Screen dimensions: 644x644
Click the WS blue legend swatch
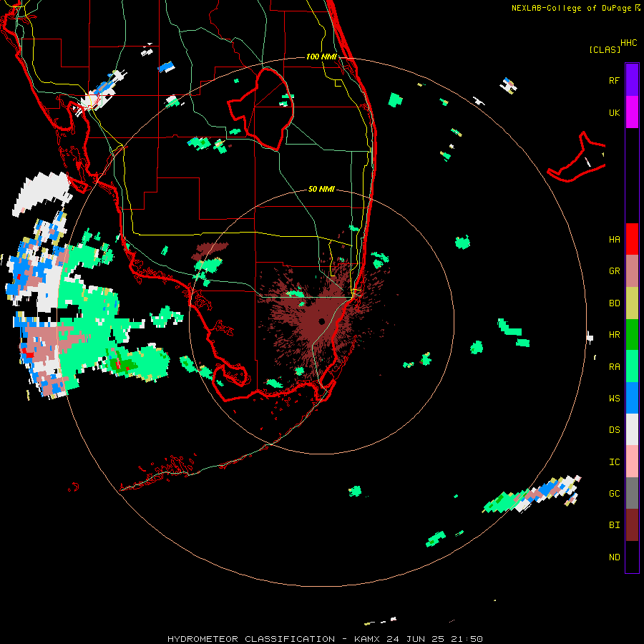pos(632,398)
